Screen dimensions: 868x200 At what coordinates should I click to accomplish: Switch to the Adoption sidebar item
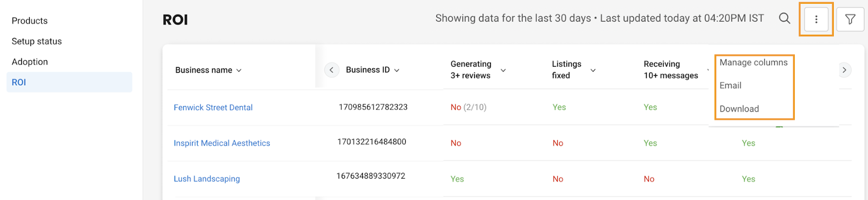(x=30, y=62)
